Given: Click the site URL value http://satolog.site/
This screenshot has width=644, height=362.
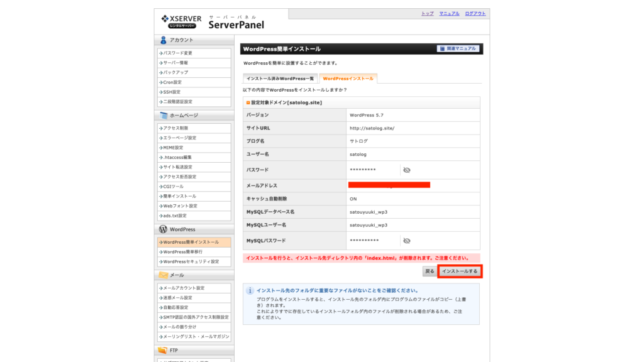Looking at the screenshot, I should (x=372, y=128).
